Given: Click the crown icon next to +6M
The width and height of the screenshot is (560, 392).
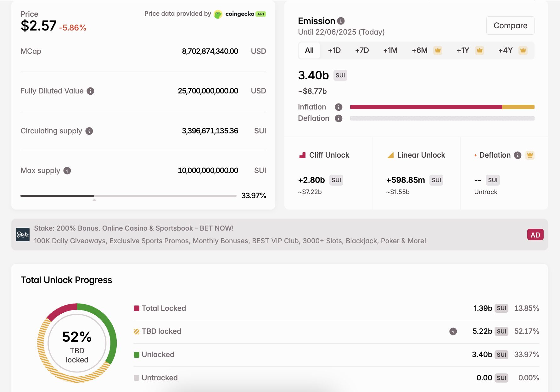Looking at the screenshot, I should (x=437, y=50).
